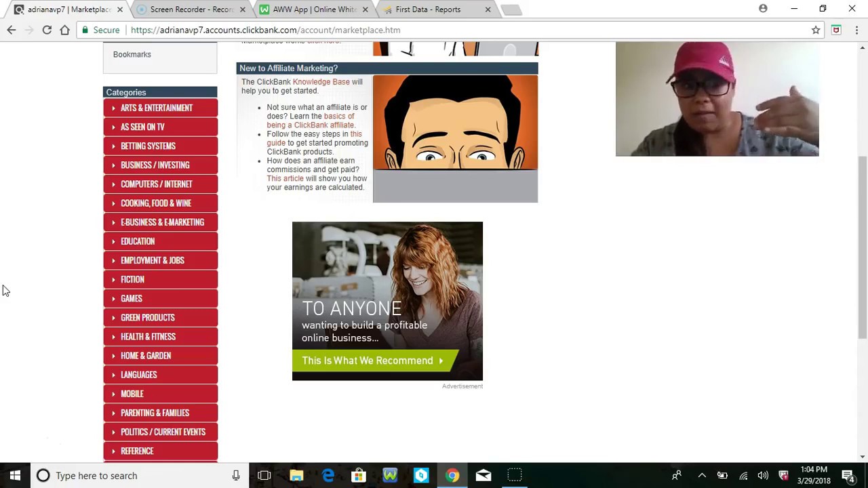Expand E-Business & E-Marketing category

tap(160, 222)
